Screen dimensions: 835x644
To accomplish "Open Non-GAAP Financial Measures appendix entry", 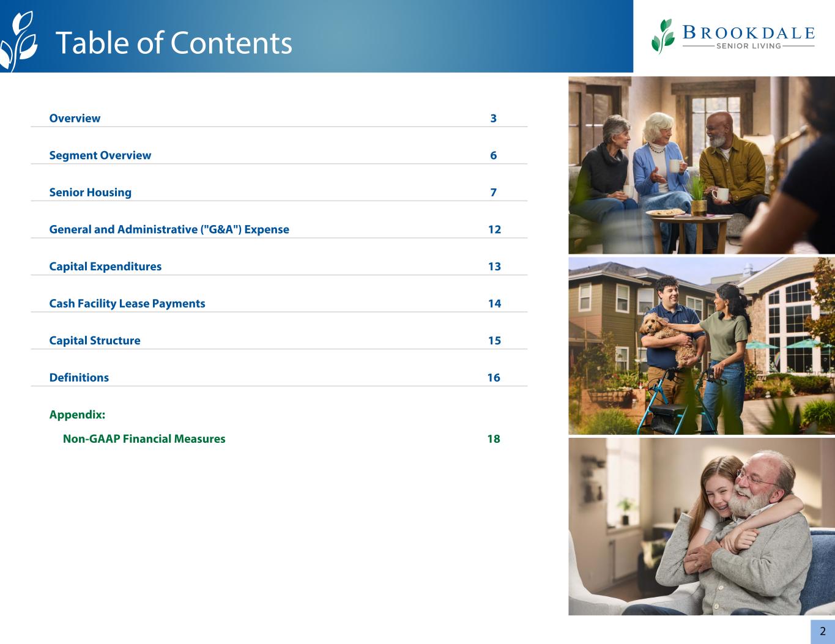I will coord(144,439).
